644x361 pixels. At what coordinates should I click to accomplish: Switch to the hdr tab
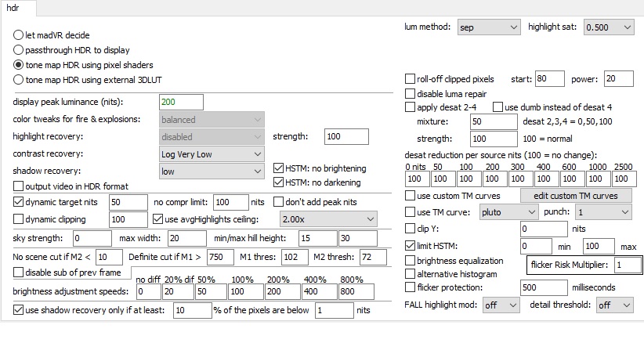pos(14,7)
